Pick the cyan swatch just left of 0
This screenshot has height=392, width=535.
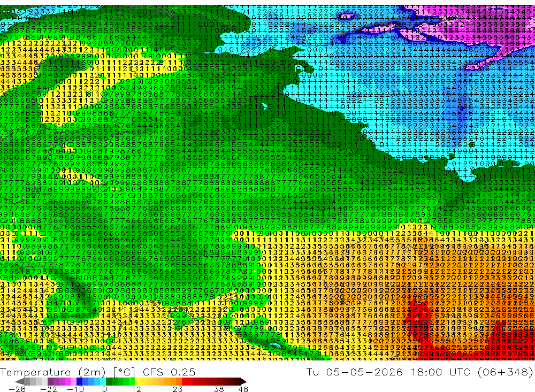103,381
